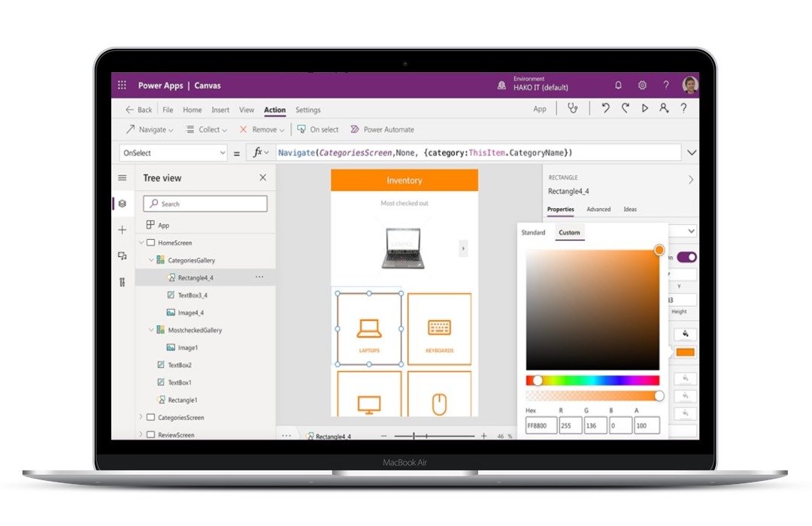The image size is (812, 526).
Task: Click the Back button
Action: tap(138, 110)
